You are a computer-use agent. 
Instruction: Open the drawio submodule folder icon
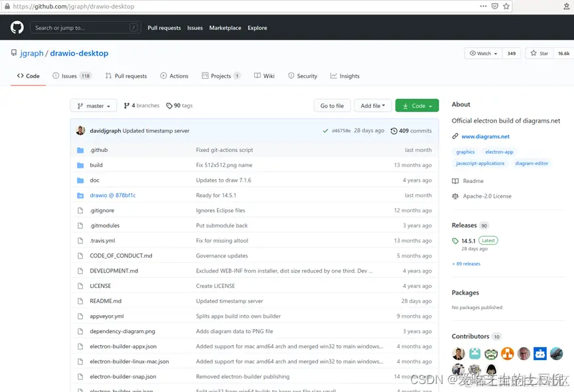tap(80, 196)
